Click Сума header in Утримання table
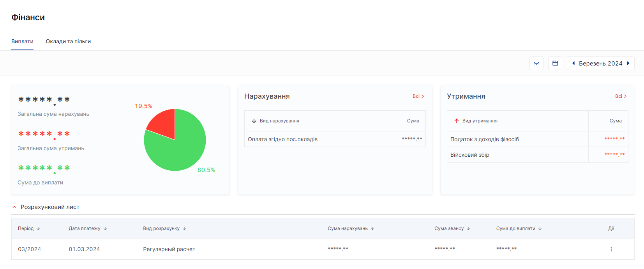This screenshot has height=269, width=644. coord(616,121)
